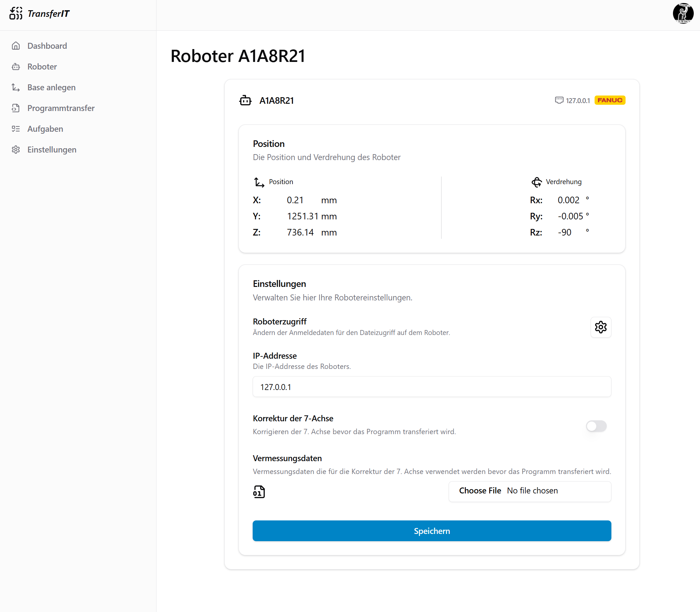
Task: Open Aufgaben in the sidebar
Action: click(45, 129)
